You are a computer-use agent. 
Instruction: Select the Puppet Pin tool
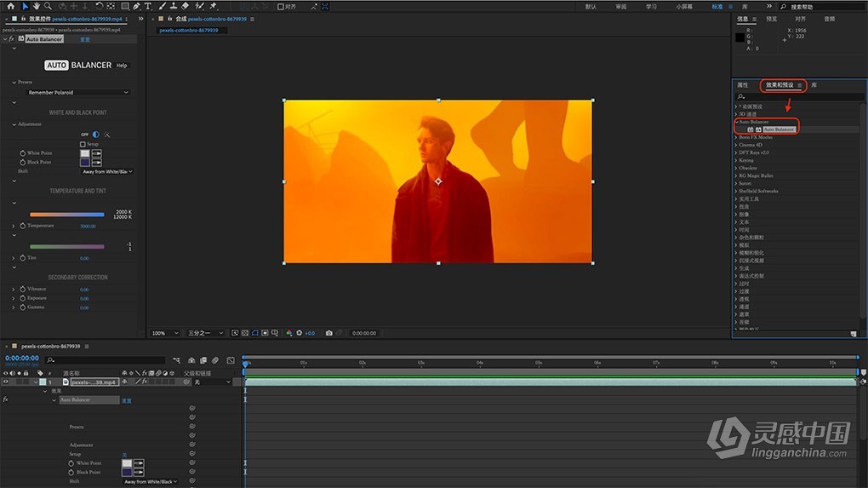(213, 6)
